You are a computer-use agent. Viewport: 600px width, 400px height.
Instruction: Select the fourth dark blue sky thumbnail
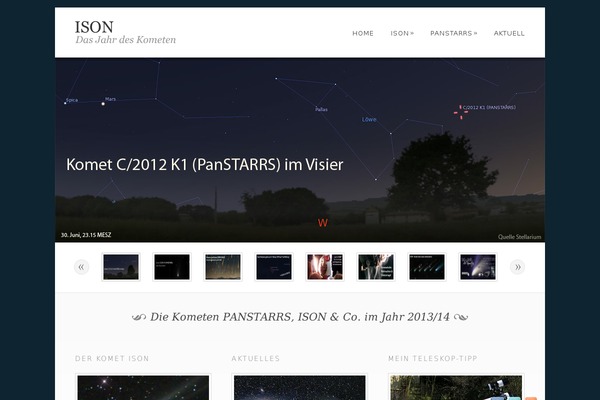[274, 267]
